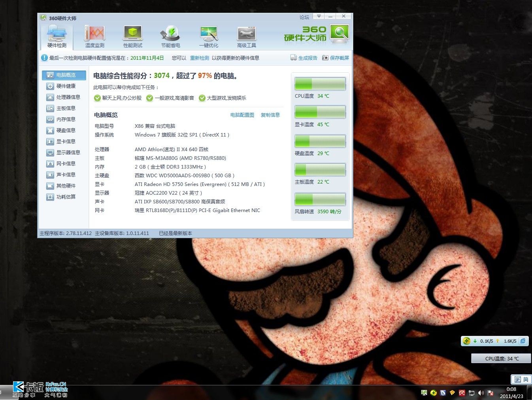
Task: Click the memory value 2 GB DDR3 1333MHz
Action: (170, 167)
